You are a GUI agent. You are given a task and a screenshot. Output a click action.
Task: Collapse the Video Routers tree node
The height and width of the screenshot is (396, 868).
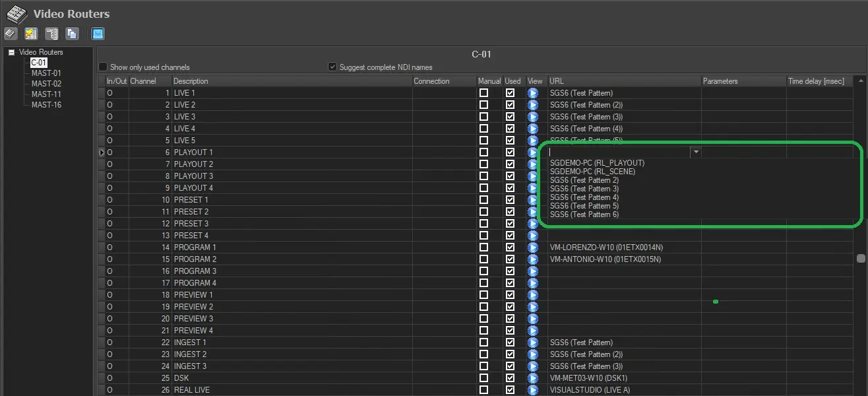11,52
